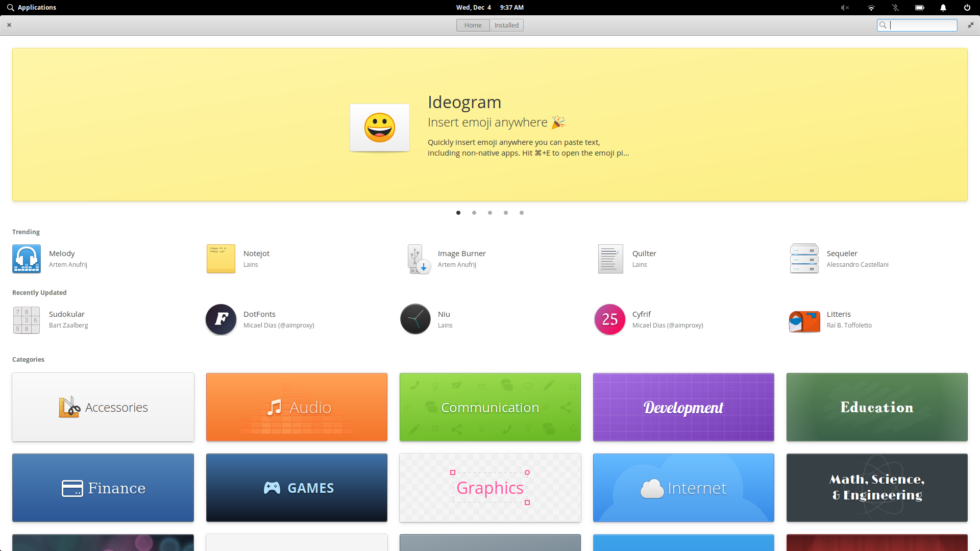Viewport: 980px width, 551px height.
Task: Open the Games category
Action: pos(297,488)
